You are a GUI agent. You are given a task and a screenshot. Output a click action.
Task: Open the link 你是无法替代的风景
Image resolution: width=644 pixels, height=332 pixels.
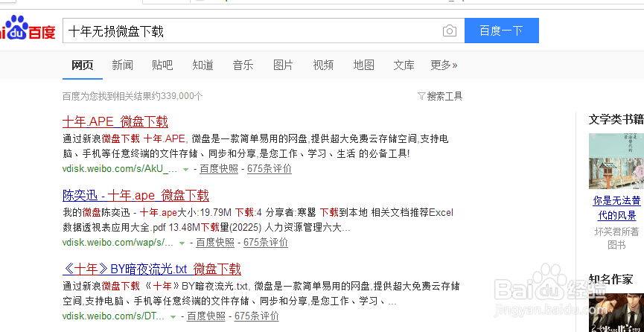point(616,208)
